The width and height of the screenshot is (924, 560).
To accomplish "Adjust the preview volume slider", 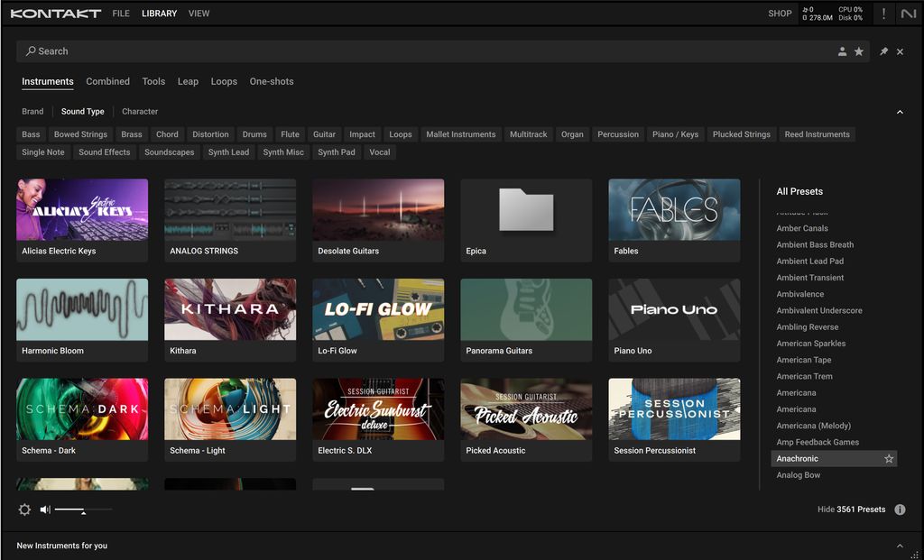I will (x=81, y=510).
